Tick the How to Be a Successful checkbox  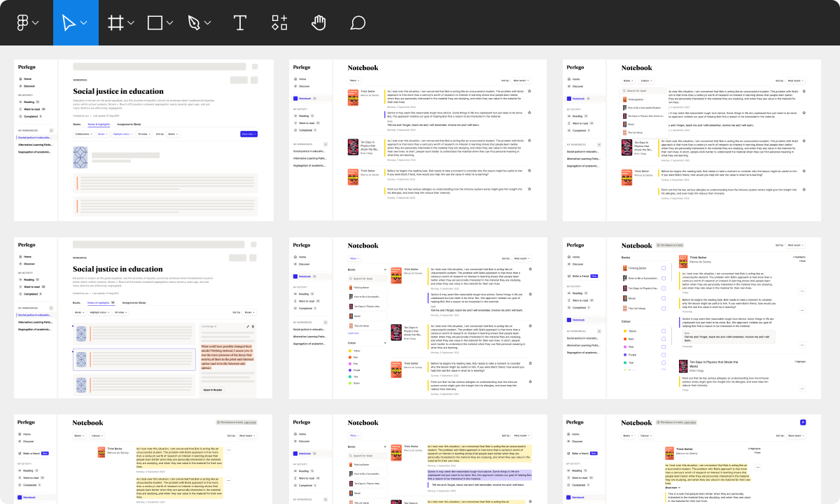tap(663, 278)
